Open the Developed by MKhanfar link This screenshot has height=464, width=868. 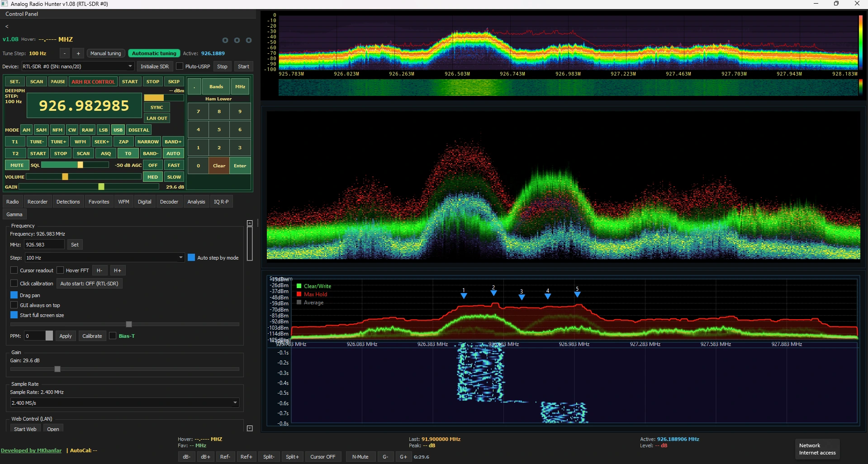(31, 450)
